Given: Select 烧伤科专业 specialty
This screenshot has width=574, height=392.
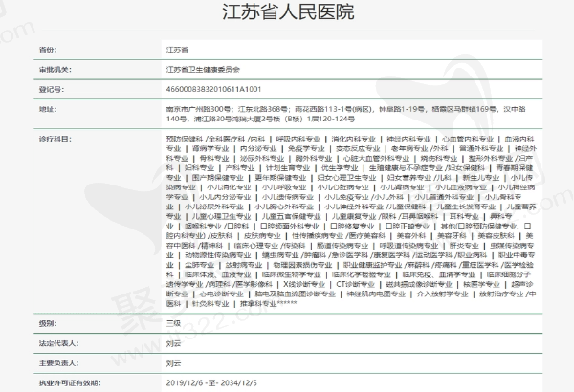Looking at the screenshot, I should pyautogui.click(x=438, y=159).
